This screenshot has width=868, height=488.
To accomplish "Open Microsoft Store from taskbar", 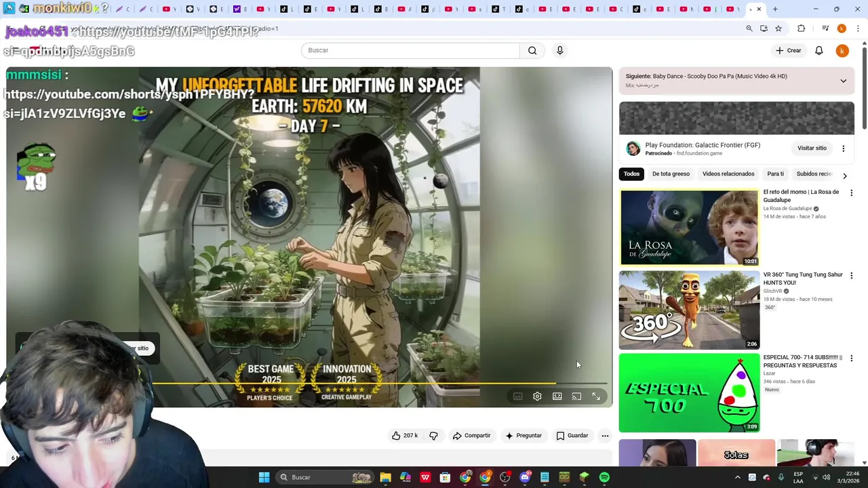I will (x=445, y=478).
